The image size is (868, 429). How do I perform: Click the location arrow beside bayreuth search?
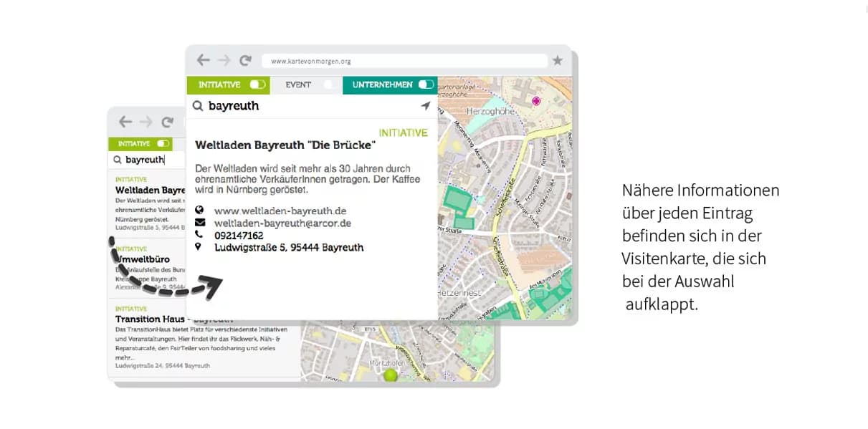point(425,106)
